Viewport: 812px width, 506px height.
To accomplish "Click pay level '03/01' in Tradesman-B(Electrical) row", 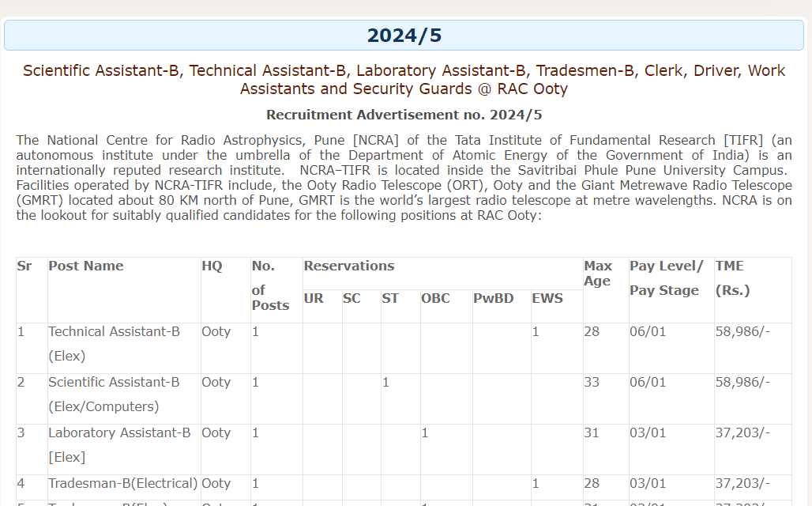I will click(x=648, y=483).
